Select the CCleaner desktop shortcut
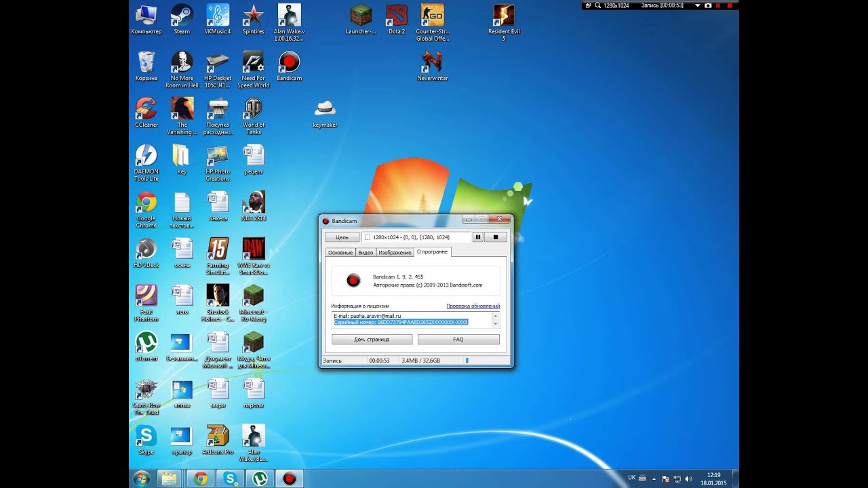 (x=146, y=113)
